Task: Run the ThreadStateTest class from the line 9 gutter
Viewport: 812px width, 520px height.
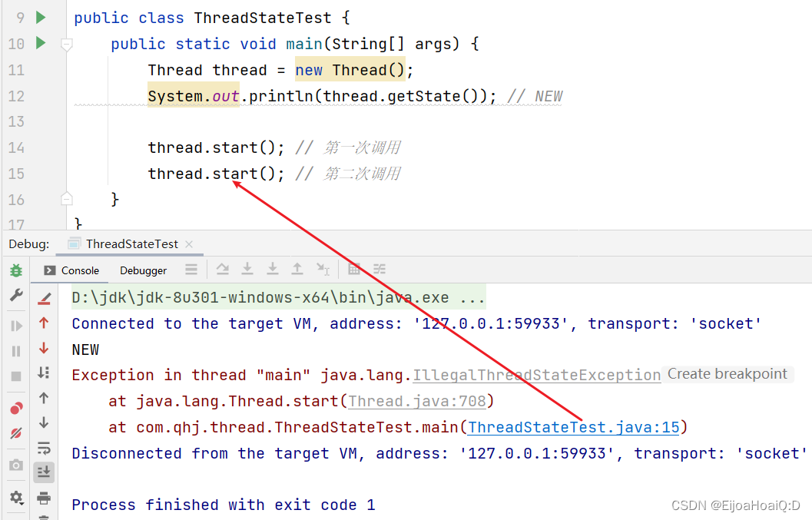Action: coord(41,17)
